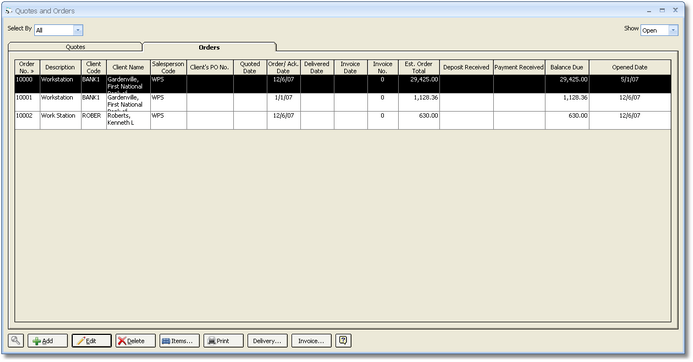
Task: Switch to the Quotes tab
Action: click(x=75, y=47)
